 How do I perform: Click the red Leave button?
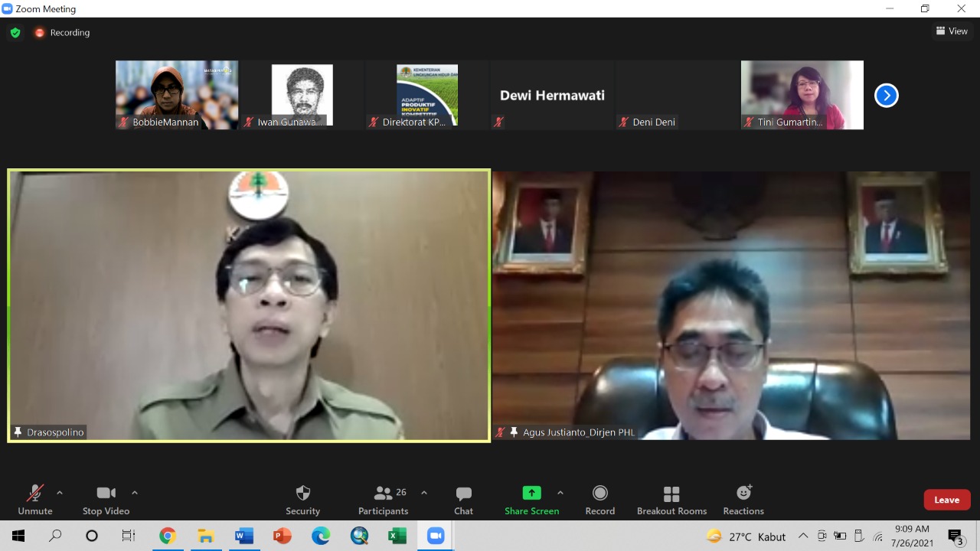946,500
